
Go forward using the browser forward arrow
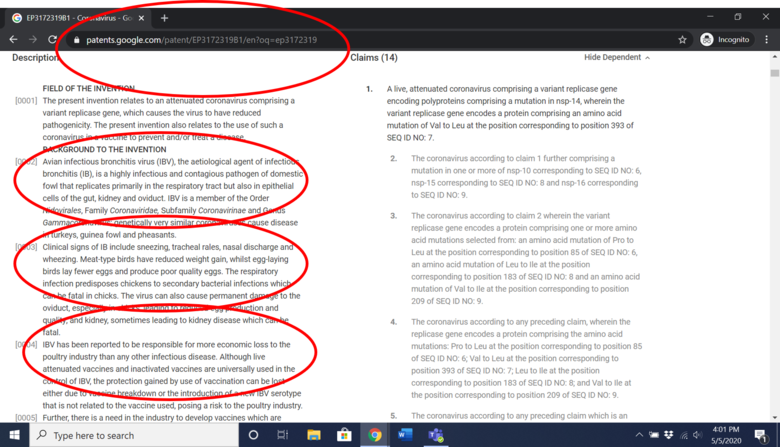coord(33,39)
